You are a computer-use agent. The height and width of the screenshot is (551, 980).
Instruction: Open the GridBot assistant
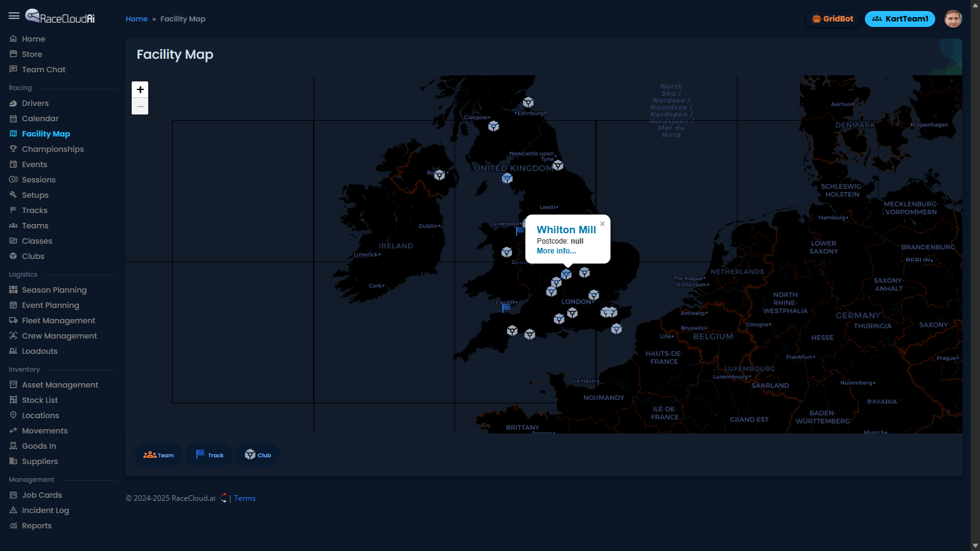[x=832, y=18]
